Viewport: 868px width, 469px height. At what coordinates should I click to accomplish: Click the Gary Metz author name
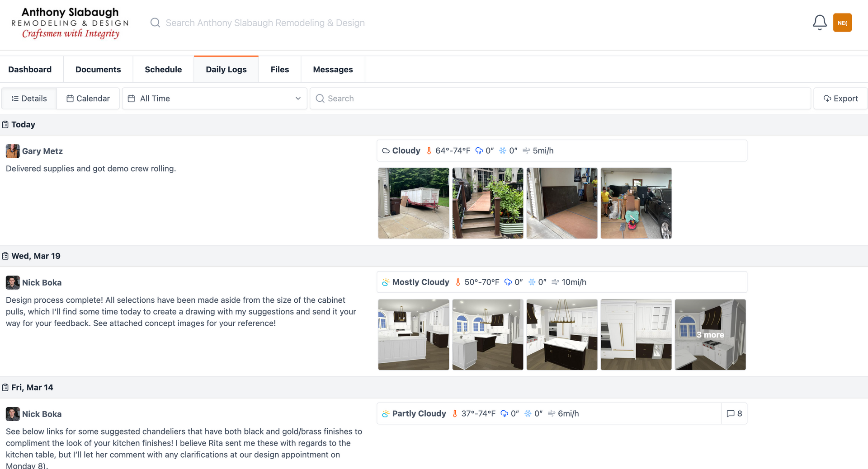(42, 151)
